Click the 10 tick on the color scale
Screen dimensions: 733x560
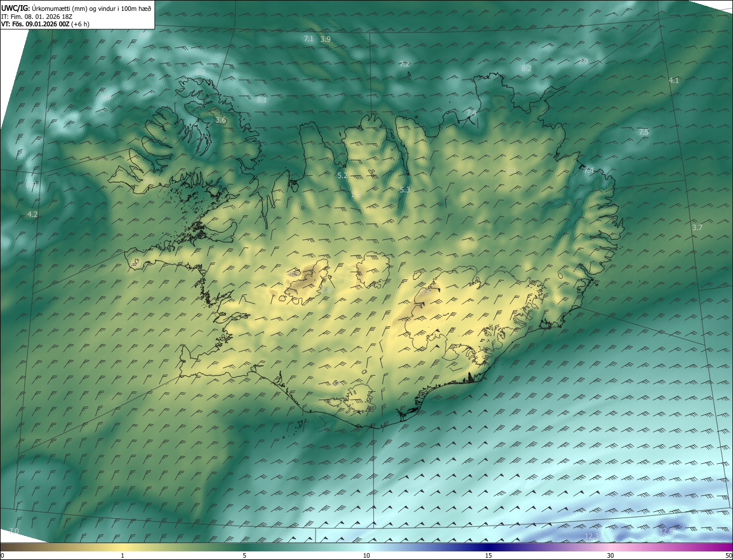point(366,556)
